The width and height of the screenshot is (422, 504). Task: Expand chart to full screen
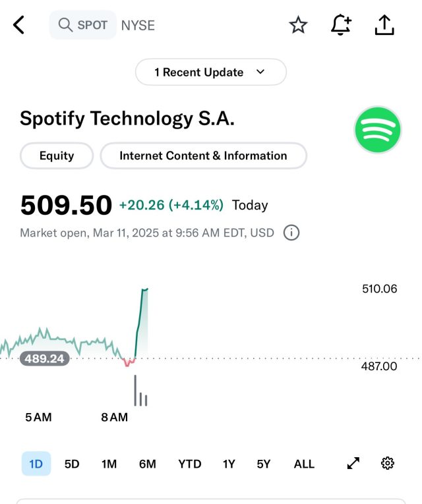(x=353, y=464)
